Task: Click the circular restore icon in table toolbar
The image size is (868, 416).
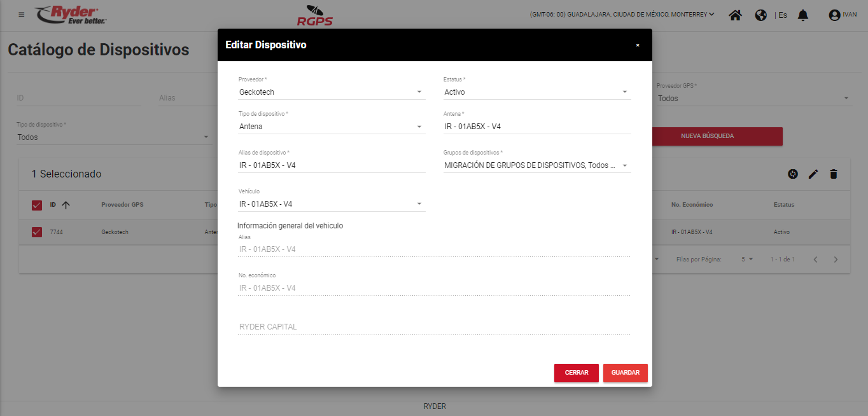Action: (x=792, y=174)
